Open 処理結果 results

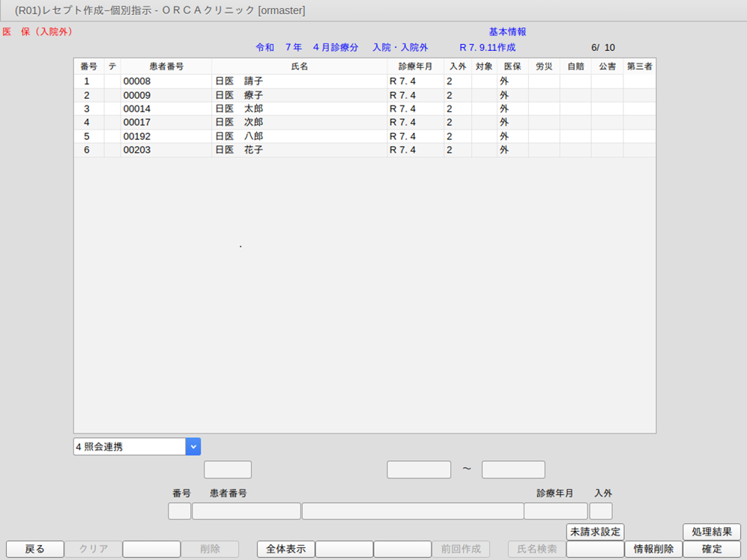pos(712,532)
